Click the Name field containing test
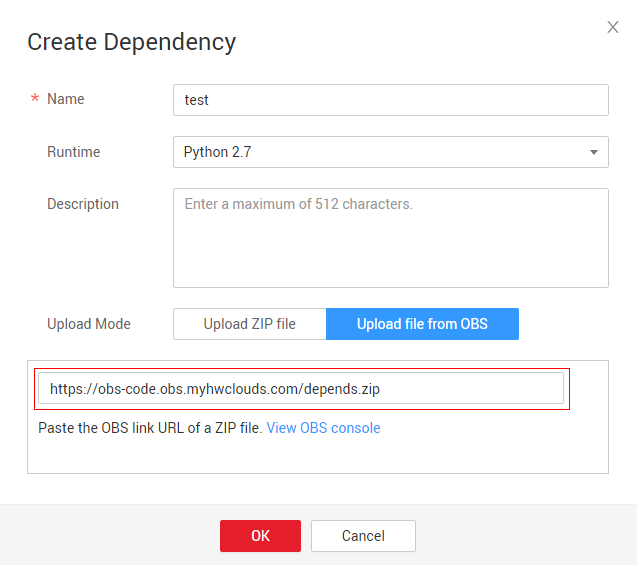 pos(390,100)
